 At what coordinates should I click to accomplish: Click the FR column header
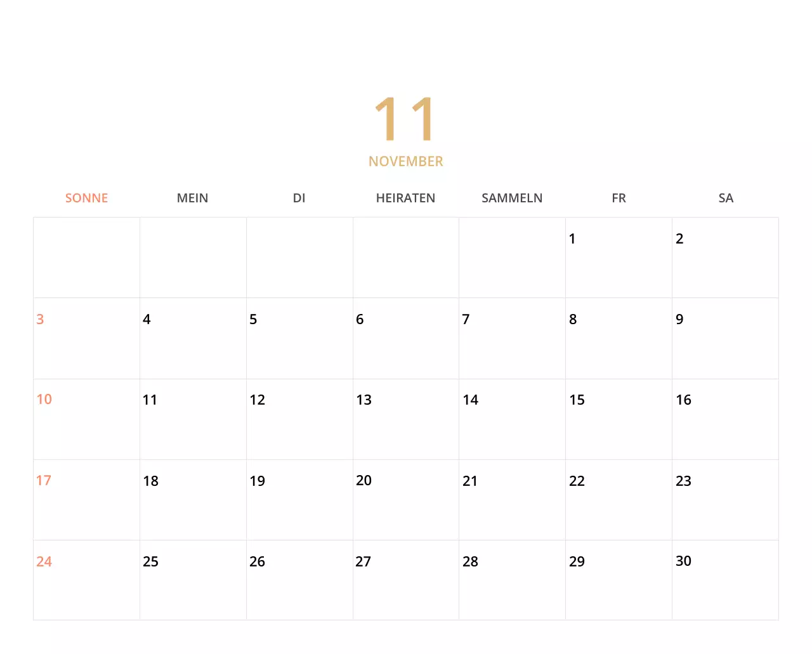click(619, 198)
